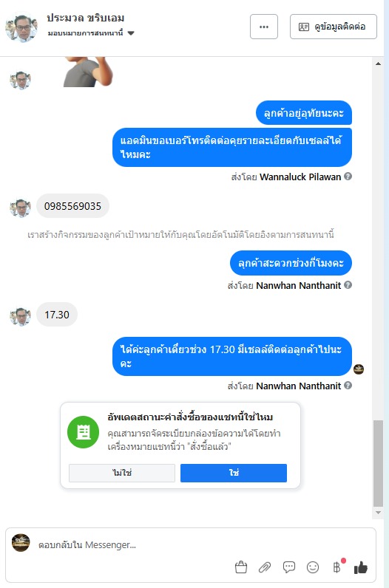This screenshot has height=588, width=389.
Task: Open the shopping bag icon in composer
Action: tap(241, 567)
